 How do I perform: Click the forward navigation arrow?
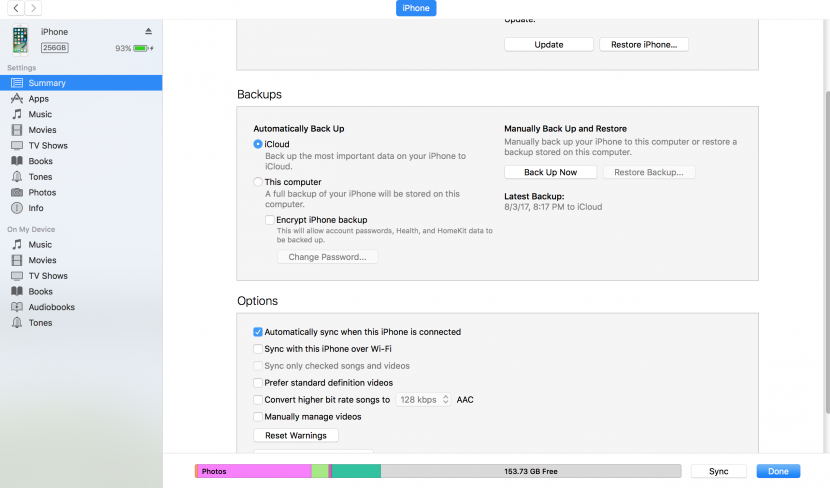click(x=33, y=8)
